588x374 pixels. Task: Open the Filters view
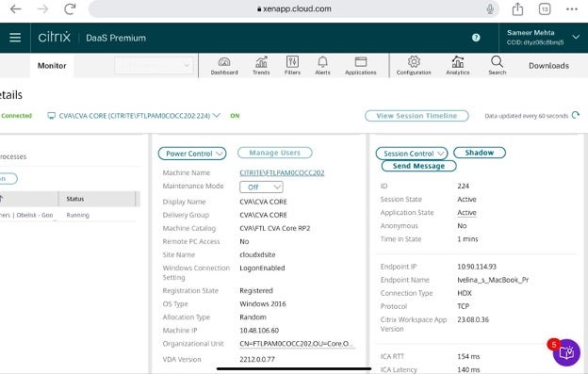click(x=292, y=66)
